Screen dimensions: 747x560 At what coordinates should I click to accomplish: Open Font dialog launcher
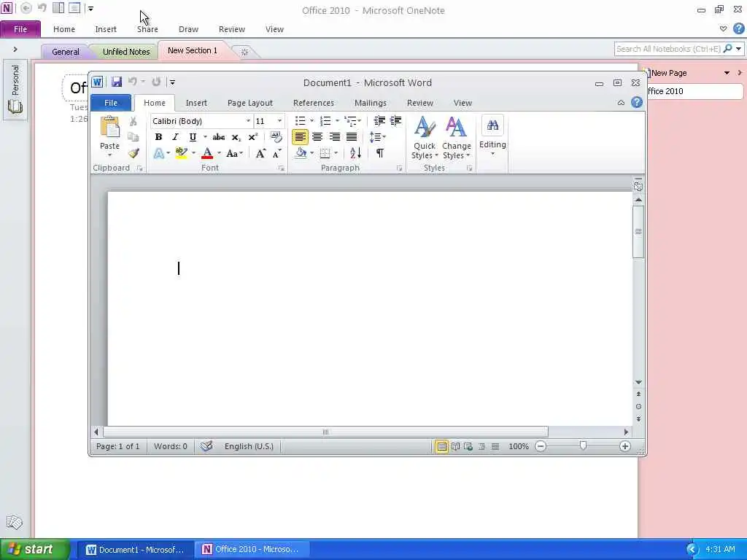click(281, 168)
